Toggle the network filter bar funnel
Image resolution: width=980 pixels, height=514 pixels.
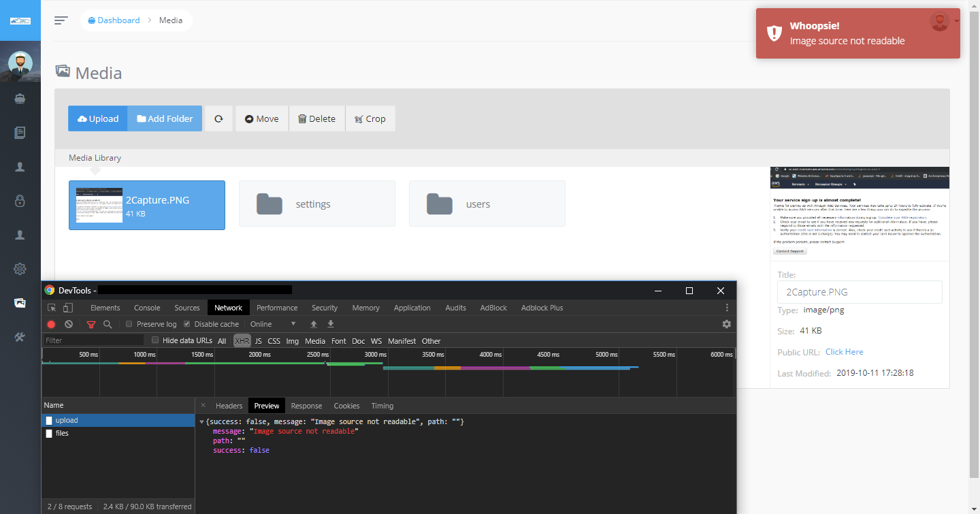pos(91,324)
